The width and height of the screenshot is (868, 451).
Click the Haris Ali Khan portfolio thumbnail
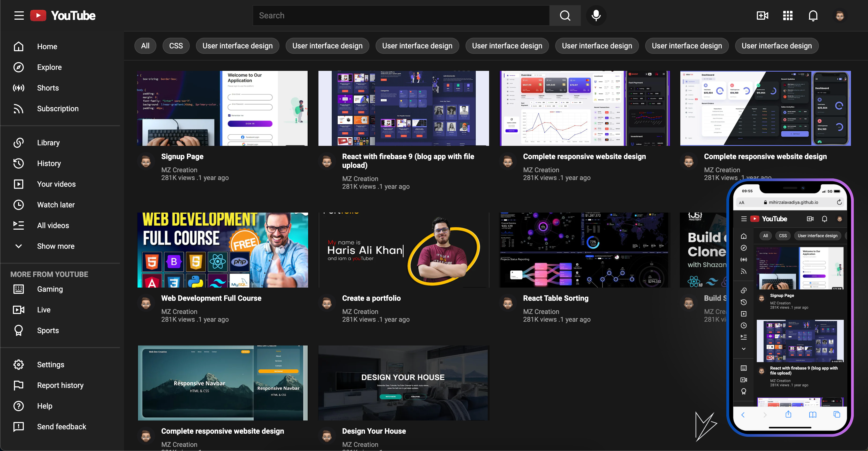click(x=403, y=250)
